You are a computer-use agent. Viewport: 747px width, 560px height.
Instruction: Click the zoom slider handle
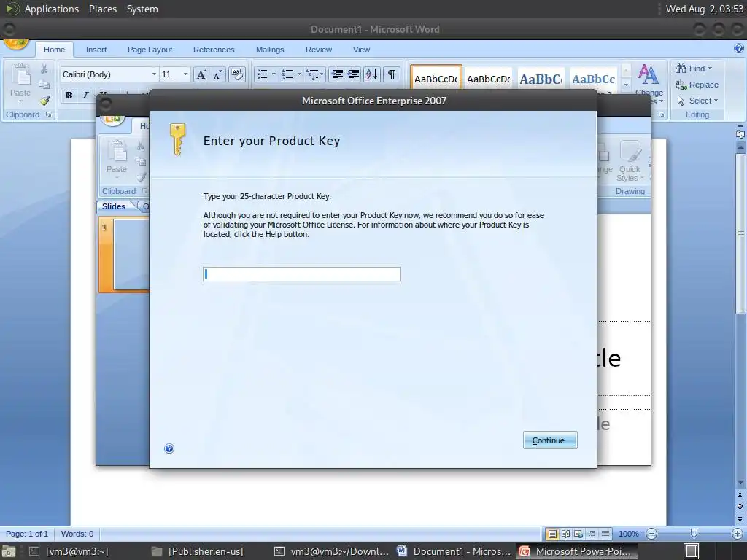694,533
